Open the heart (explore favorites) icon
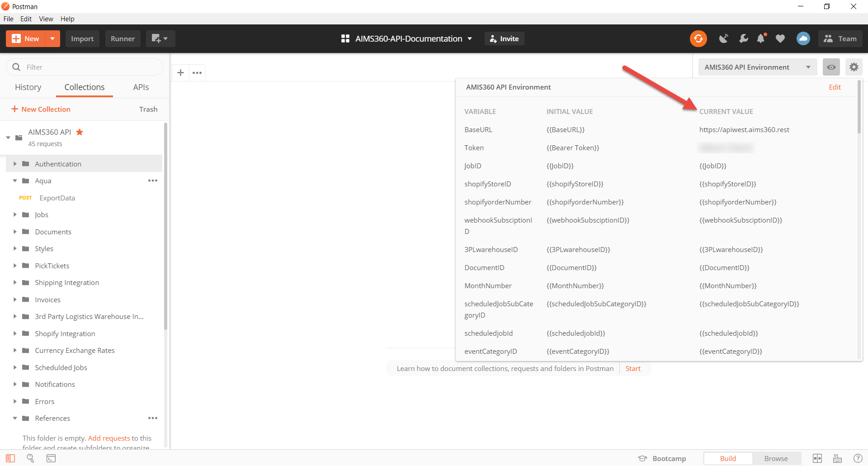Viewport: 868px width, 466px height. pos(780,38)
